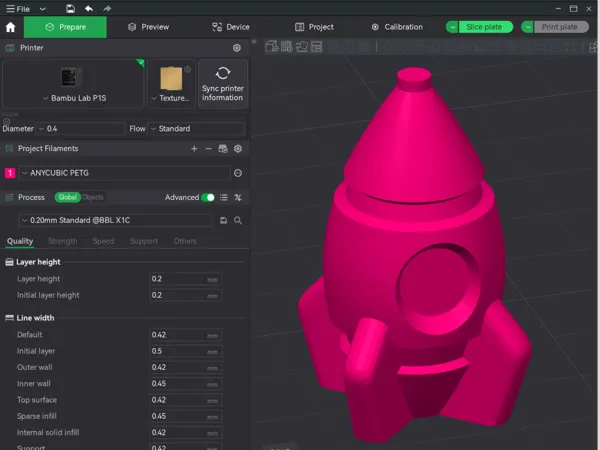Screen dimensions: 600x450
Task: Open the nozzle Diameter dropdown
Action: tap(80, 129)
